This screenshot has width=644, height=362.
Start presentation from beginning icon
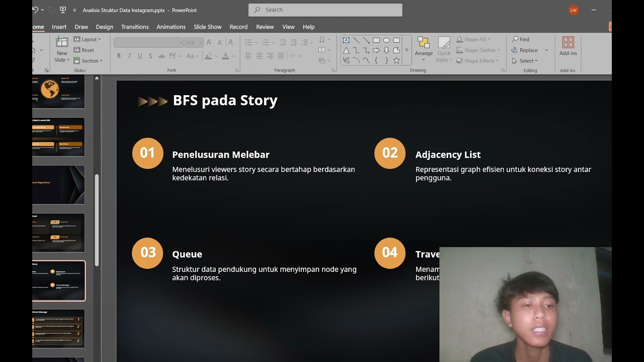coord(63,10)
